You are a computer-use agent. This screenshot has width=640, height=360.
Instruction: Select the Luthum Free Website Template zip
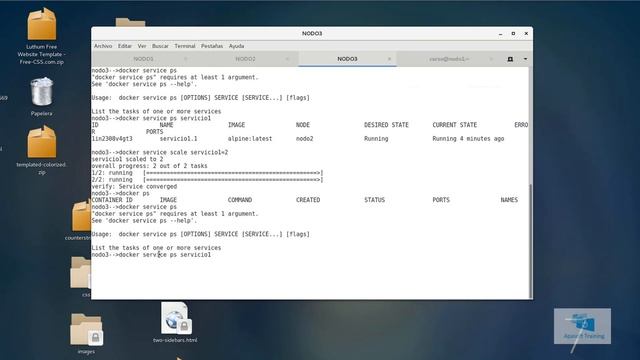tap(42, 37)
